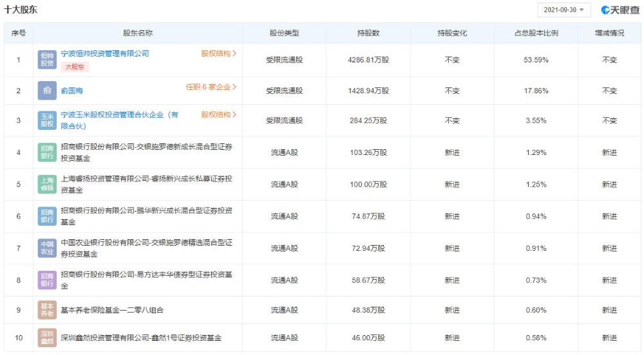This screenshot has height=355, width=644.
Task: Click the 1.25% ratio cell
Action: click(x=536, y=185)
